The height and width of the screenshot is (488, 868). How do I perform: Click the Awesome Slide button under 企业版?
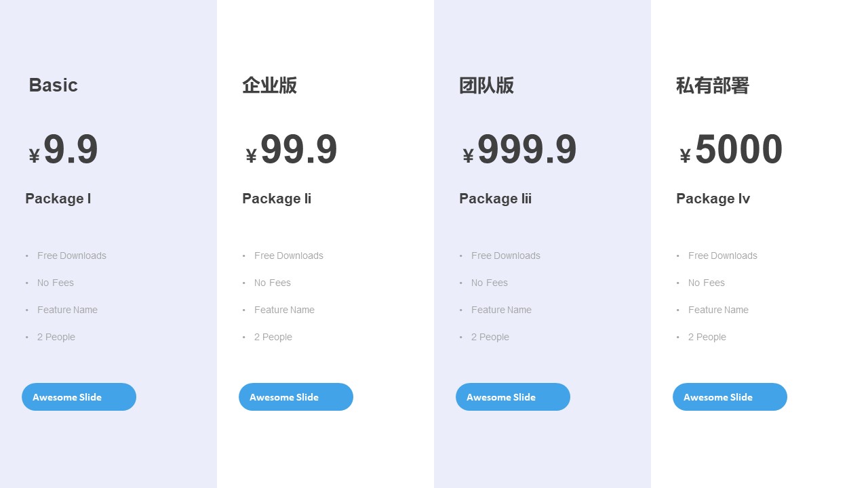click(296, 396)
